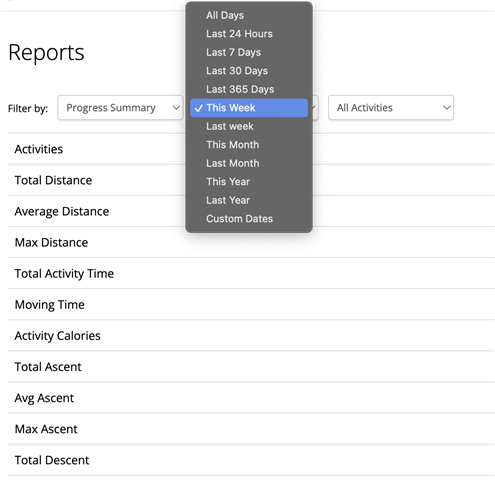Choose Last week option
495x480 pixels.
tap(249, 126)
